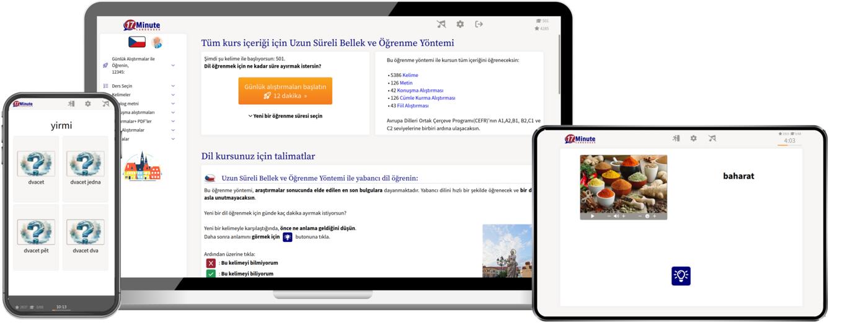The width and height of the screenshot is (868, 330).
Task: Click the phone timer progress bar at 10:13
Action: pos(61,310)
